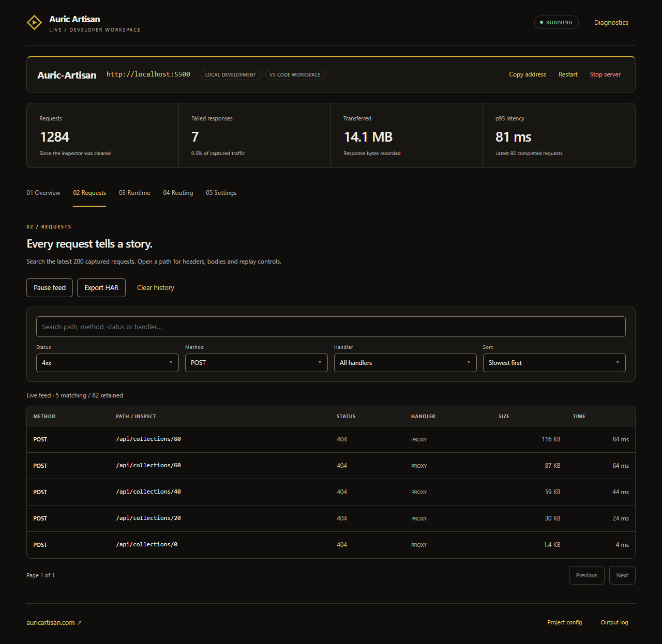Click the http://localhost:5500 address

point(148,74)
